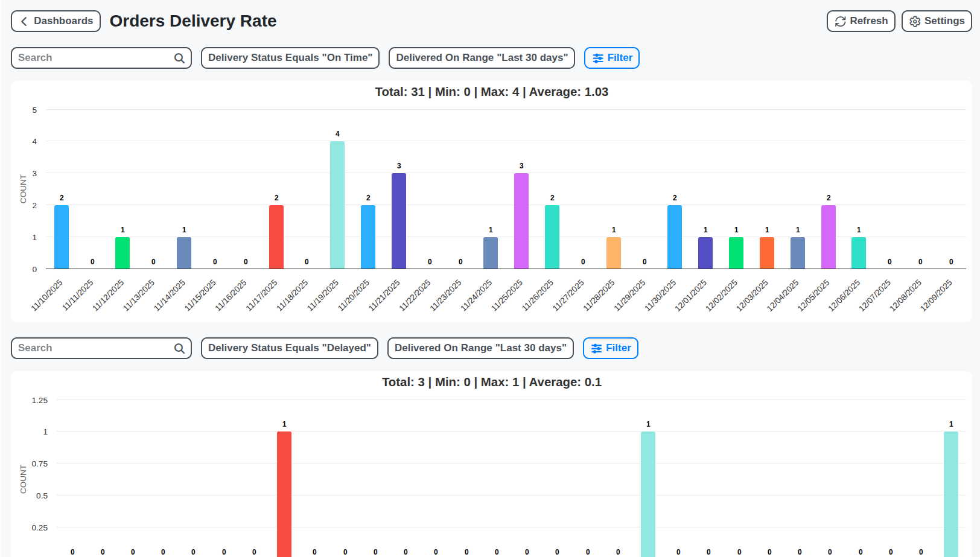Expand the second chart's date range filter
This screenshot has height=557, width=980.
coord(480,348)
